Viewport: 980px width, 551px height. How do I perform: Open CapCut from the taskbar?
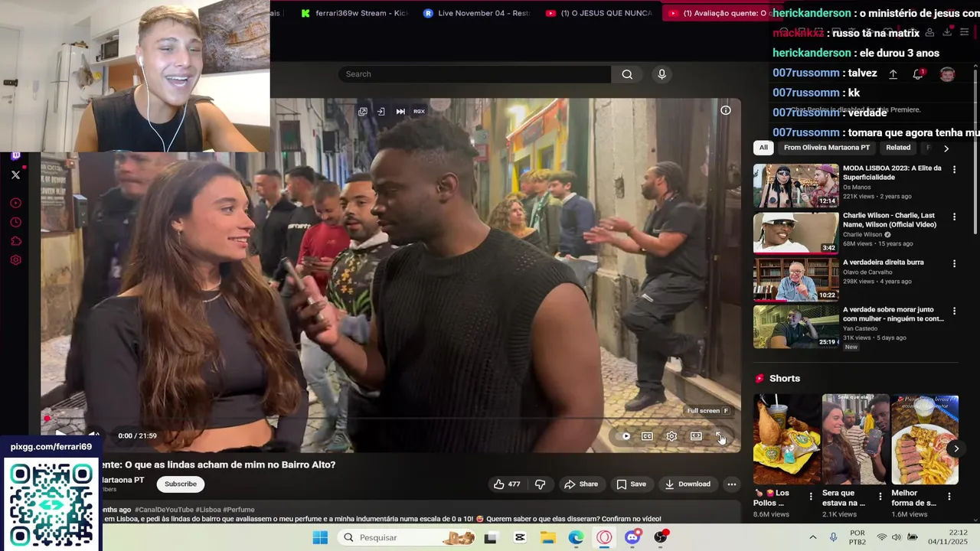520,537
